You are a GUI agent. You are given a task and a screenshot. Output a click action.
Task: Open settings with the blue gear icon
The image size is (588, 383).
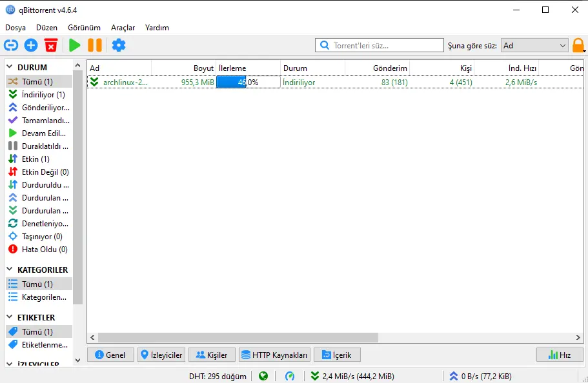pos(119,45)
